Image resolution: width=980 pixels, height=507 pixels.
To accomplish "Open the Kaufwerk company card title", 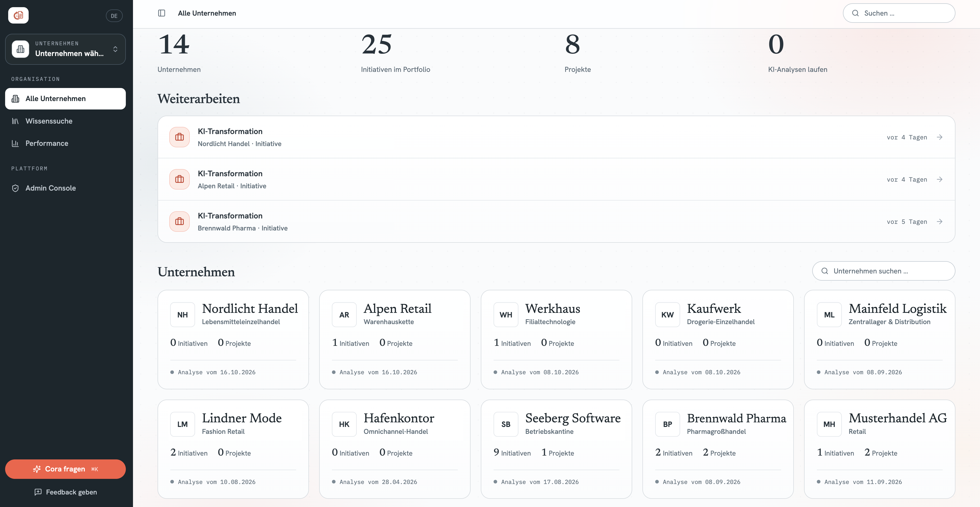I will (x=714, y=308).
